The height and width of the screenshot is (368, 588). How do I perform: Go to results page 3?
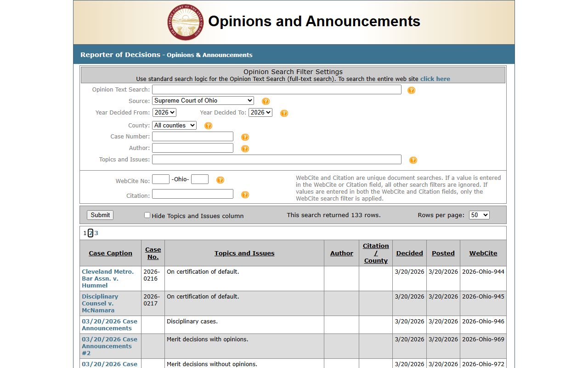coord(96,233)
